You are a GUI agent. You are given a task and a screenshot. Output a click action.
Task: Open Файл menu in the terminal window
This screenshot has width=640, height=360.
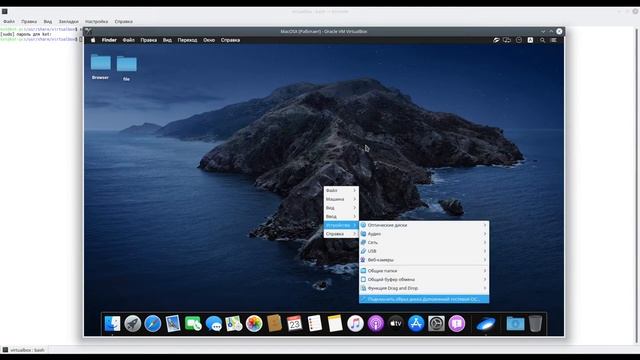pyautogui.click(x=9, y=21)
